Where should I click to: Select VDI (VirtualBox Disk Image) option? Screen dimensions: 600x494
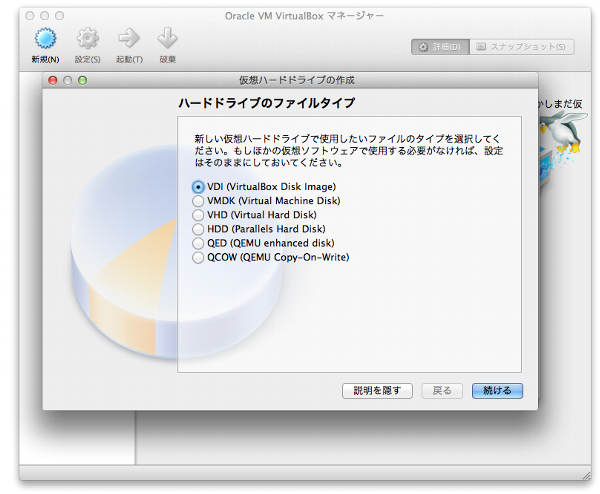(264, 187)
